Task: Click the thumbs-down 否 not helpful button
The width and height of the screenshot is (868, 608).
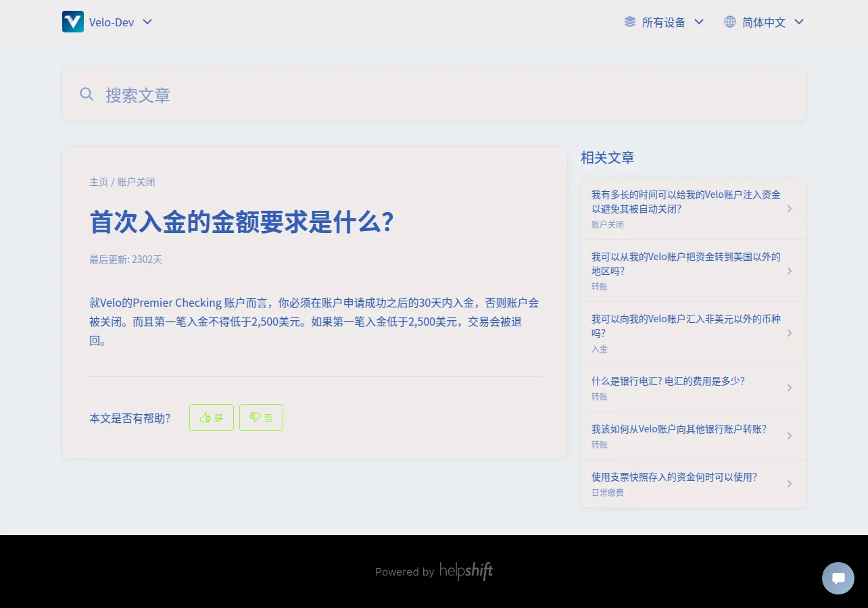Action: (x=261, y=417)
